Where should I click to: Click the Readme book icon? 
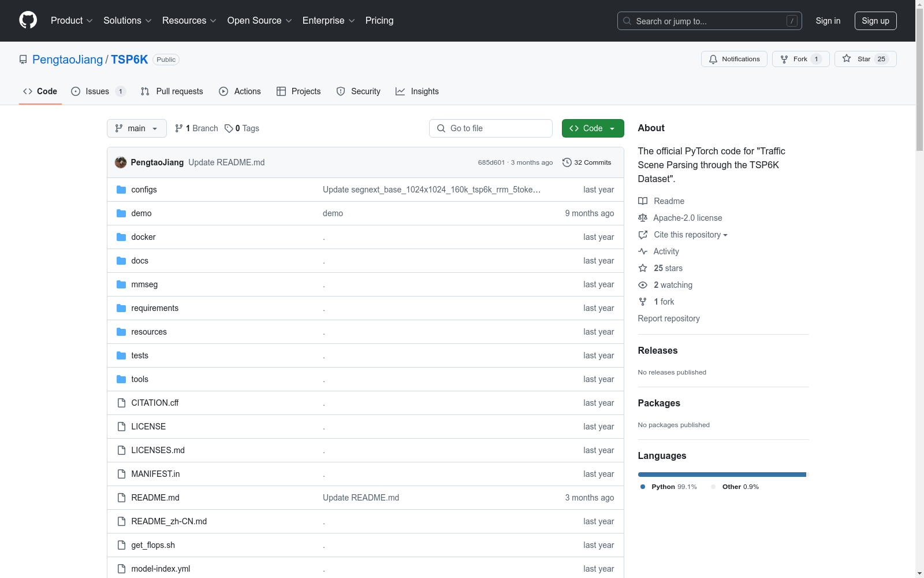(x=643, y=201)
